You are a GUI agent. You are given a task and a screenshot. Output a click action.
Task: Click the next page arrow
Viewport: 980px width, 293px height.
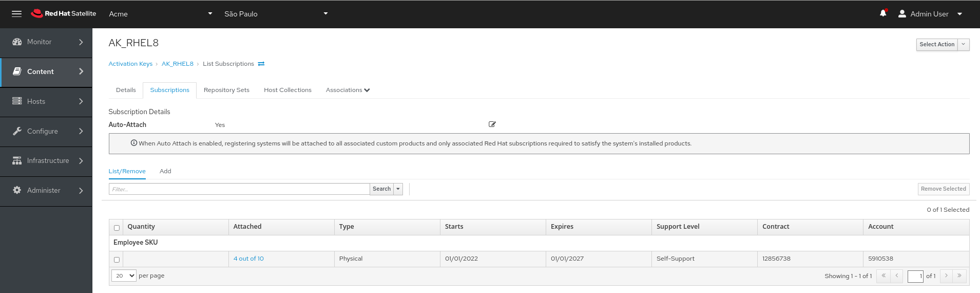coord(946,276)
